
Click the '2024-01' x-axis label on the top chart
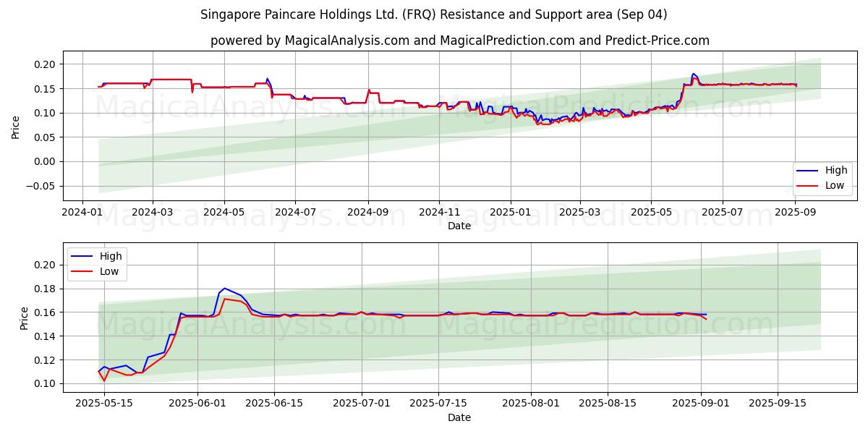tap(81, 213)
